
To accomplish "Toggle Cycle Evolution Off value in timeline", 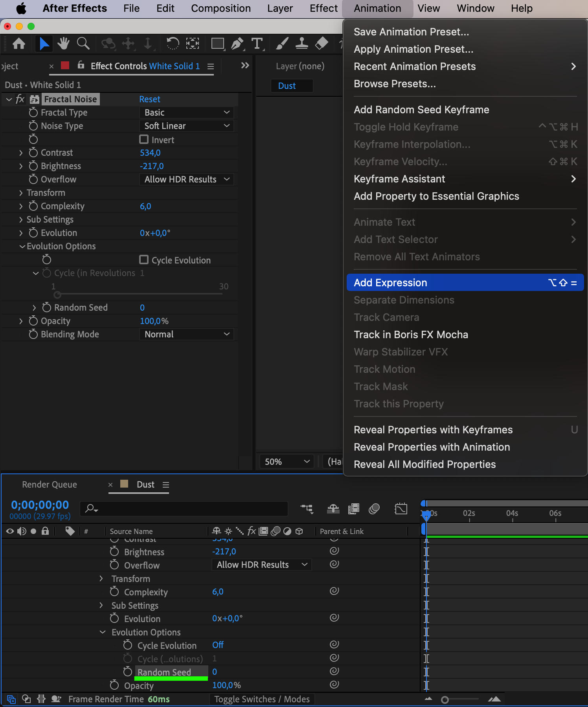I will point(218,645).
